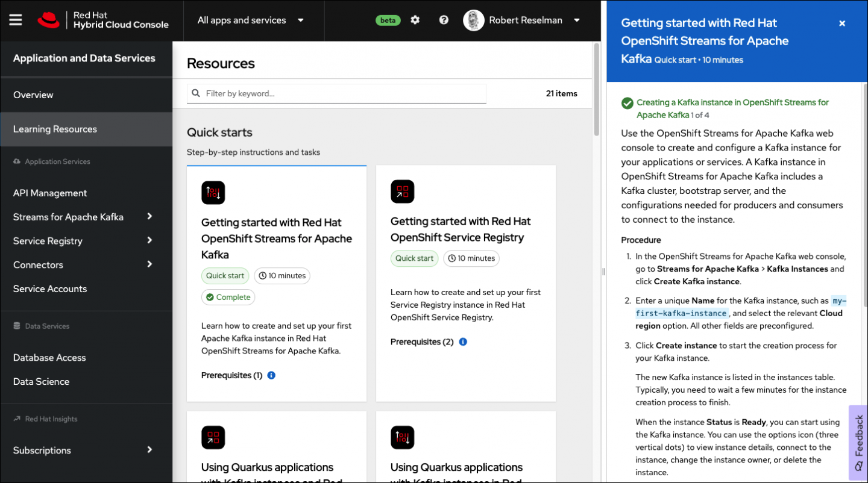Open the help question mark icon
The width and height of the screenshot is (868, 483).
[444, 20]
